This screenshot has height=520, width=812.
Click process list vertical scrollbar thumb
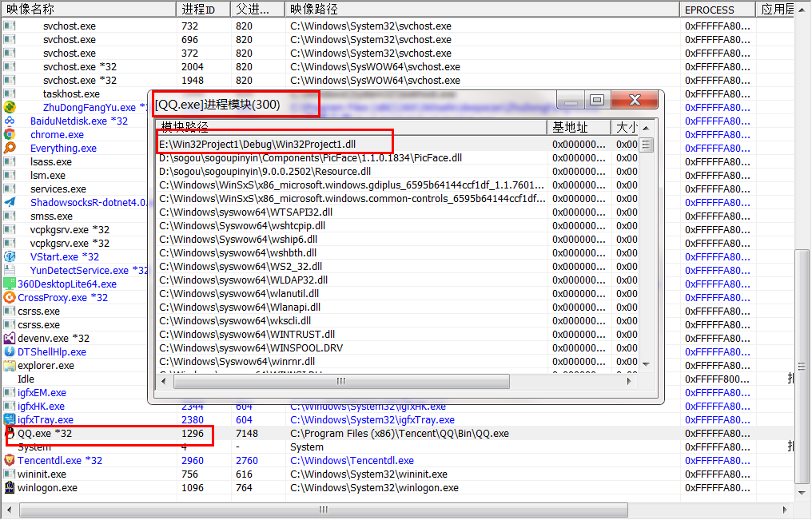(802, 366)
